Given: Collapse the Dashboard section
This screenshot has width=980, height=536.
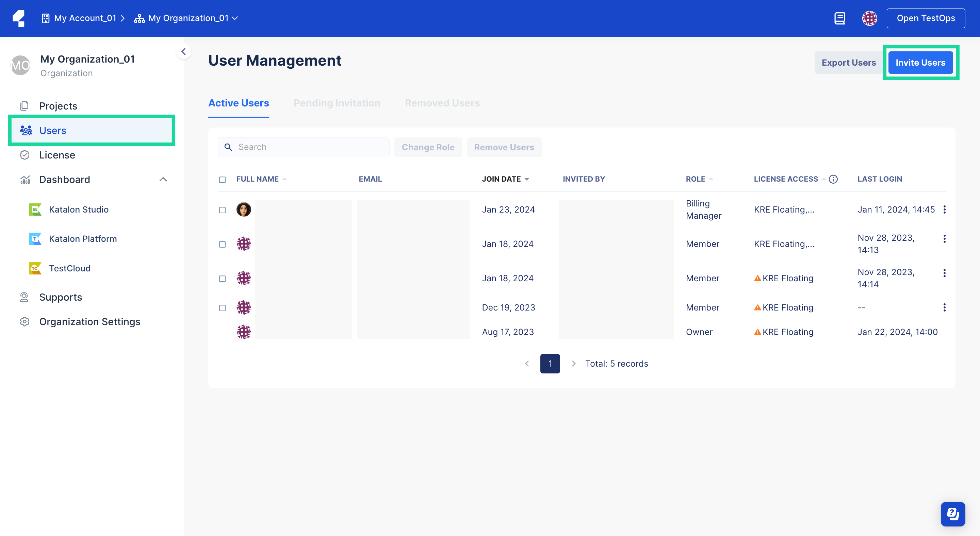Looking at the screenshot, I should [x=163, y=179].
